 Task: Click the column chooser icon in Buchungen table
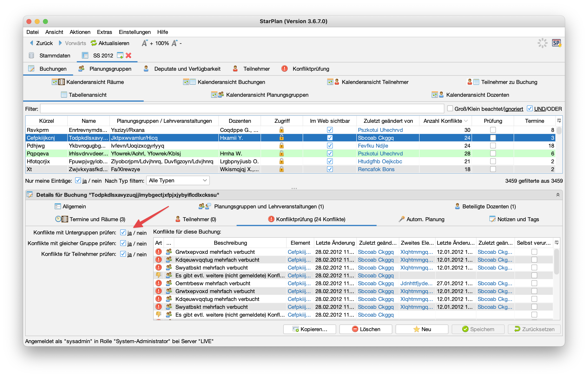tap(559, 121)
